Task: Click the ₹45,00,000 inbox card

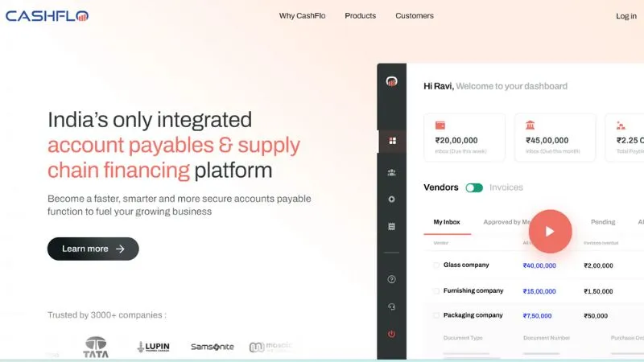Action: [555, 138]
